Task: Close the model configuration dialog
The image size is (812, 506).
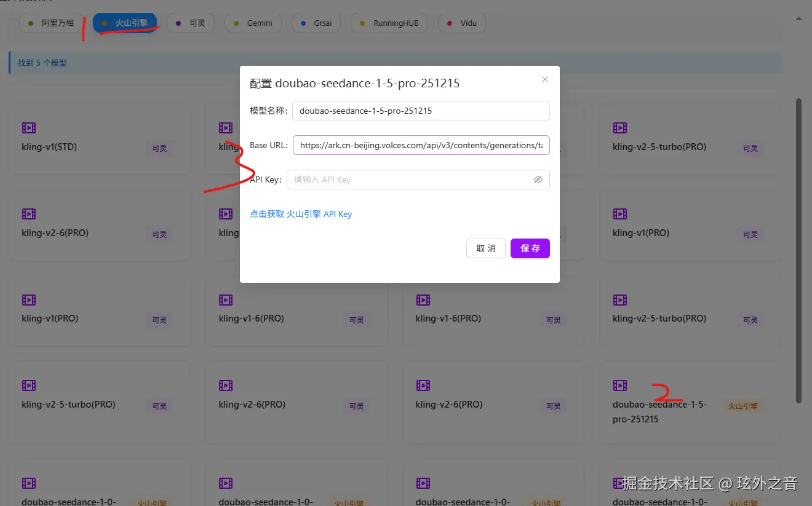Action: (x=544, y=79)
